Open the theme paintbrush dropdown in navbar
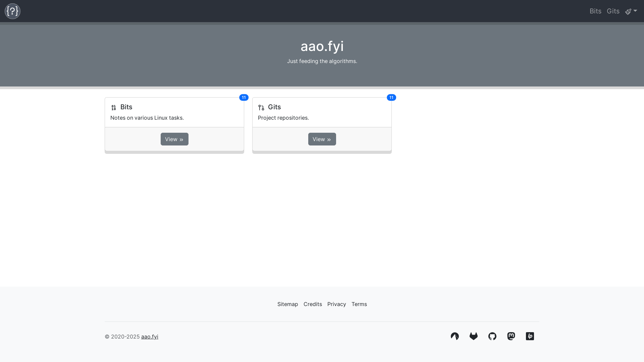This screenshot has height=362, width=644. click(631, 11)
